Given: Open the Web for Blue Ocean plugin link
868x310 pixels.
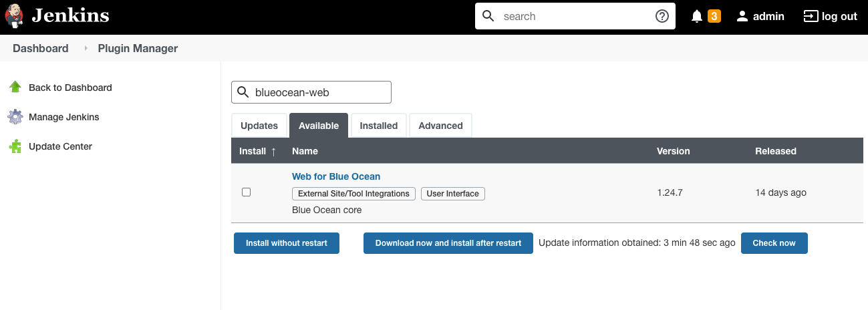Looking at the screenshot, I should point(336,176).
